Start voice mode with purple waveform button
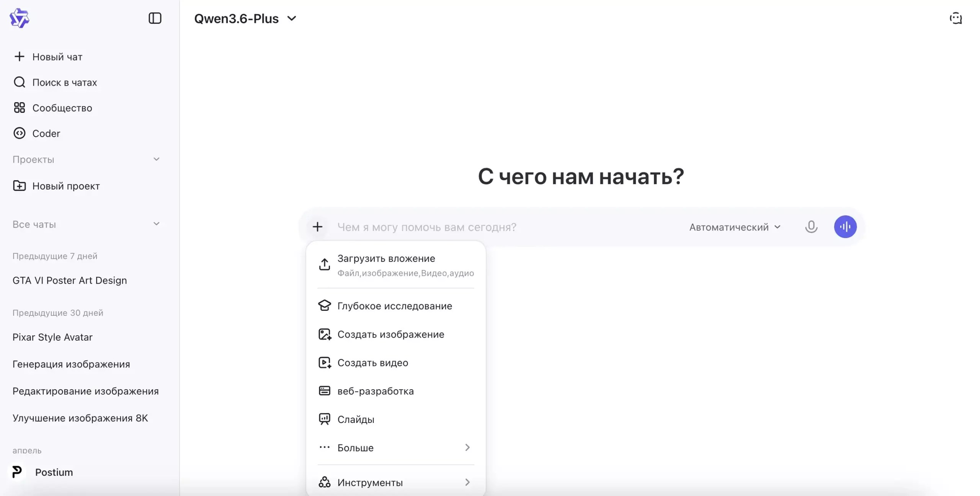 pyautogui.click(x=845, y=227)
